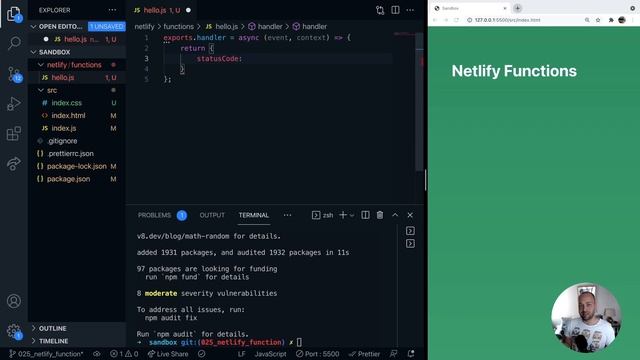Open browser extensions puzzle icon
Image resolution: width=640 pixels, height=360 pixels.
point(611,20)
